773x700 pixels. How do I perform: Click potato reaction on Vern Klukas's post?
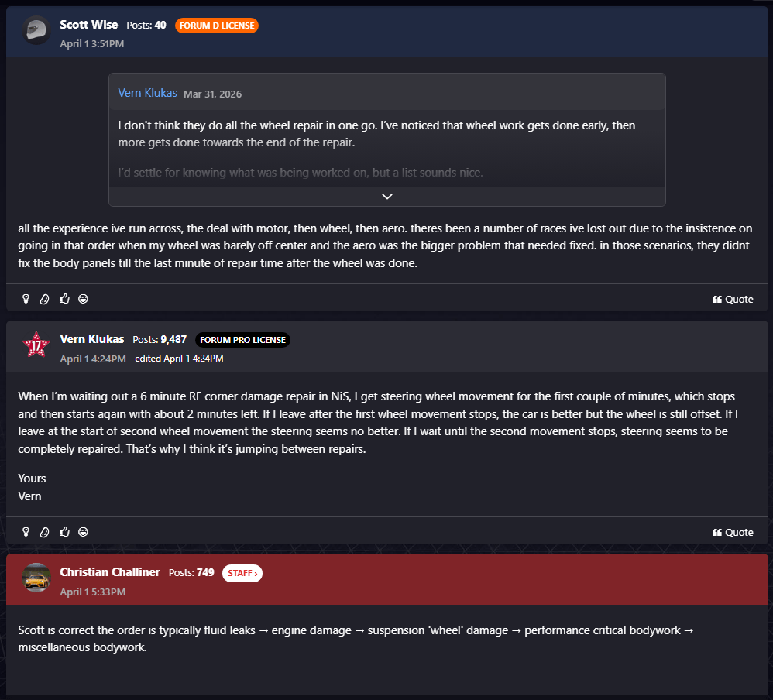(45, 532)
